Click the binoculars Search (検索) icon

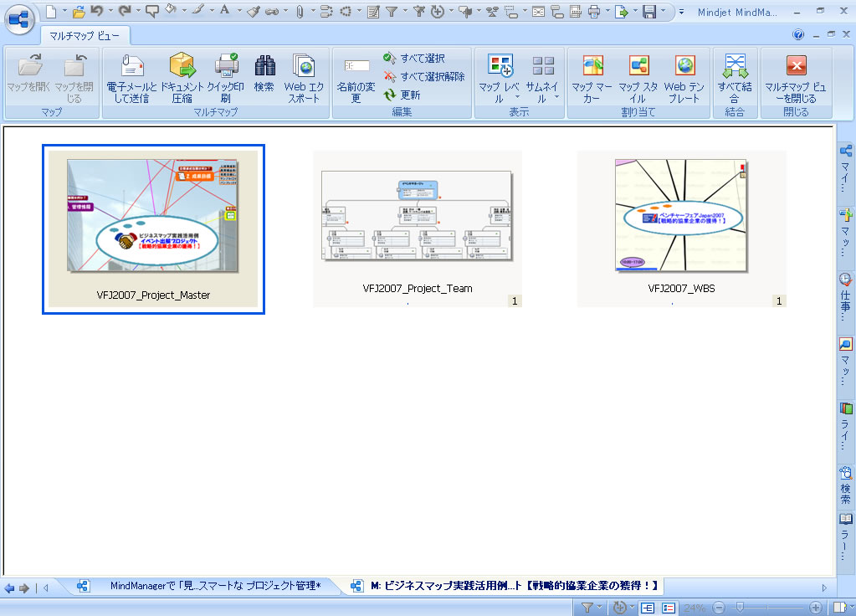[264, 67]
